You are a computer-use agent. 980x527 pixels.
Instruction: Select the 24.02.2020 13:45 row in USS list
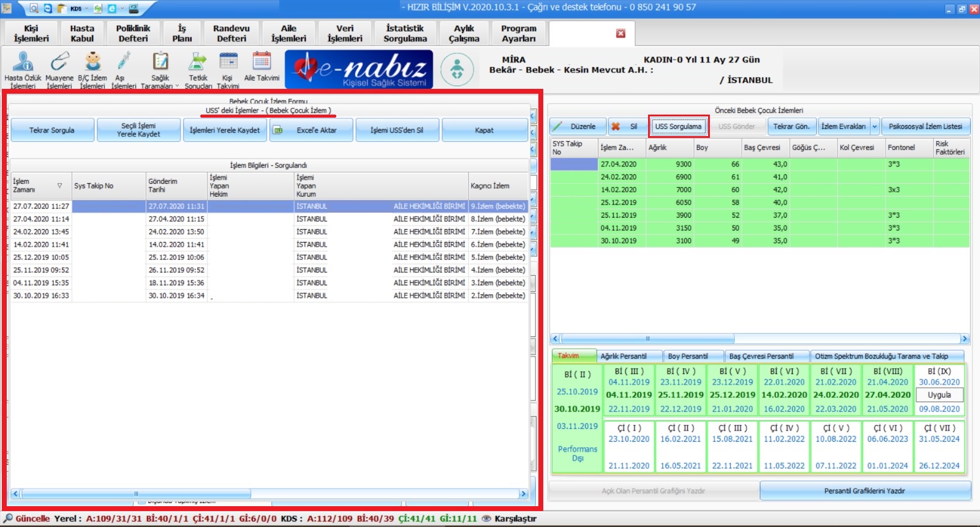[x=269, y=232]
